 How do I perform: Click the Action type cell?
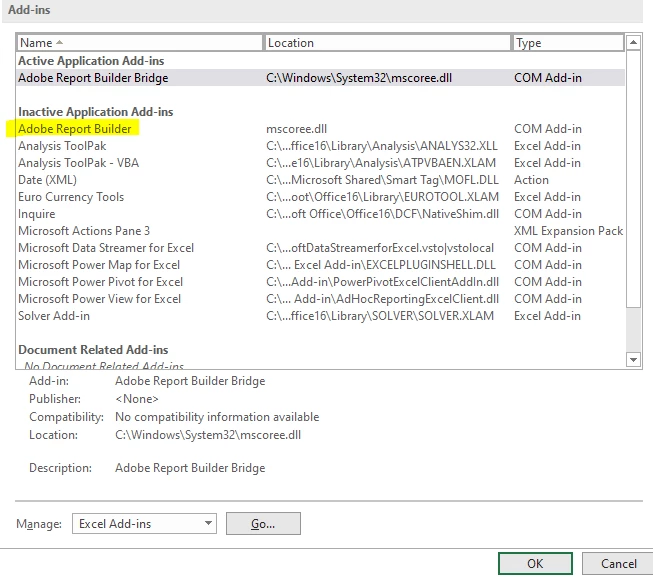pos(531,180)
